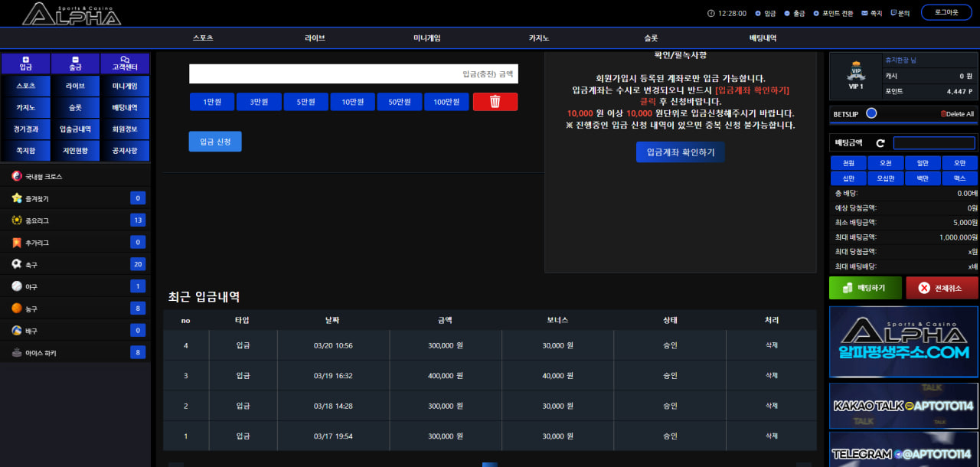Click the baseball icon (야구)
The height and width of the screenshot is (467, 980).
pos(17,286)
